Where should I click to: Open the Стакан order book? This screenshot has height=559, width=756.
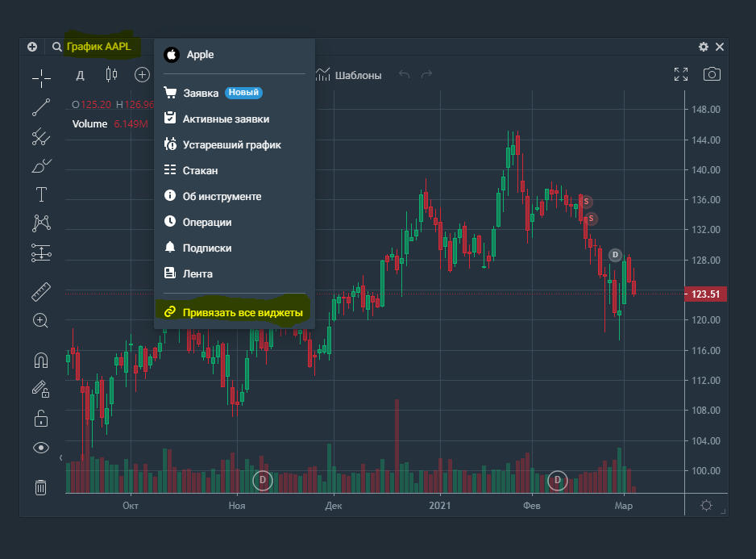click(235, 170)
